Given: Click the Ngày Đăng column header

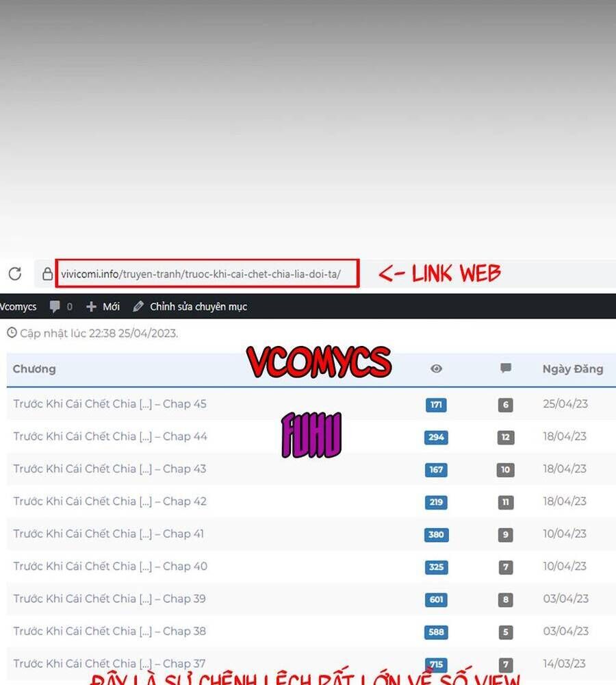Looking at the screenshot, I should [572, 369].
